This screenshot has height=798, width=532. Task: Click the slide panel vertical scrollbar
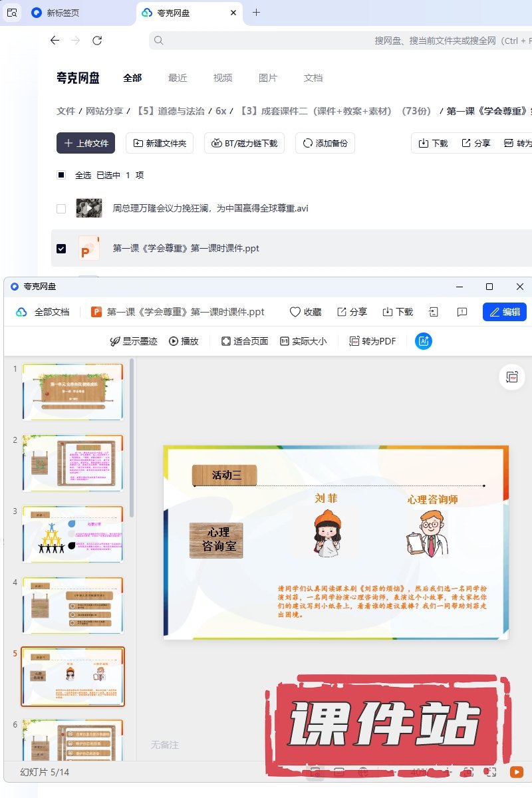[x=132, y=439]
